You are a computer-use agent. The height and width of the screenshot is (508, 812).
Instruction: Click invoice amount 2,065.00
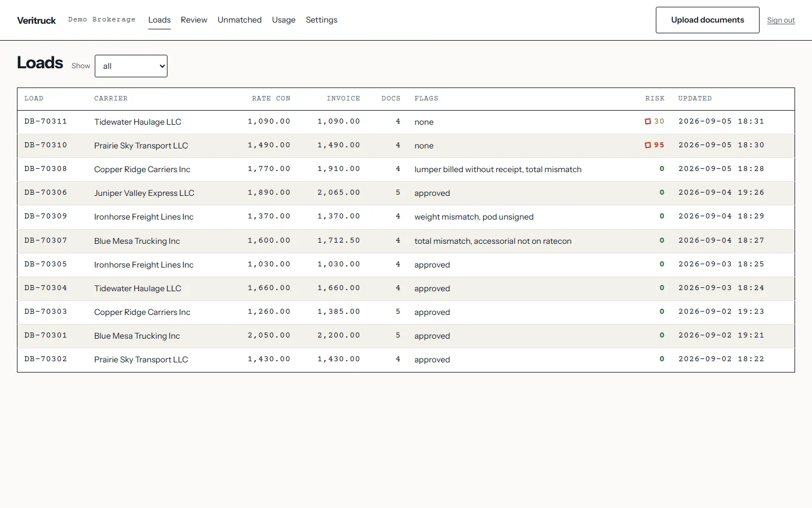pos(339,192)
